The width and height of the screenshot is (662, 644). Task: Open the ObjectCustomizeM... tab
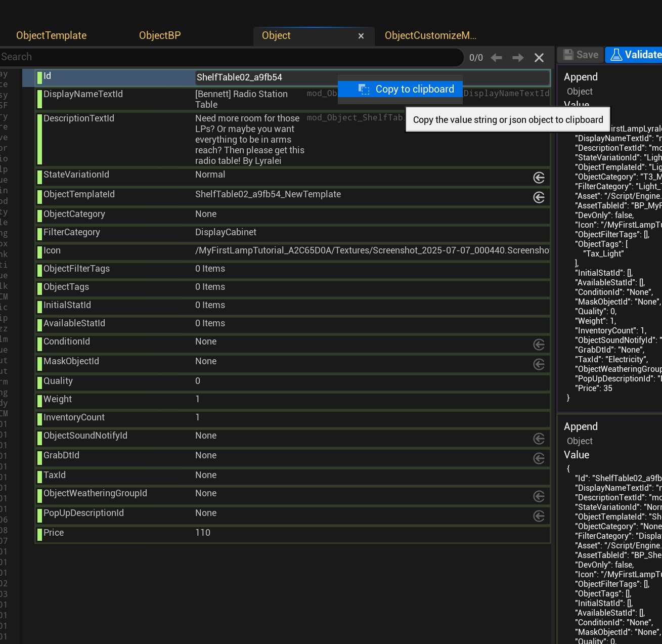click(430, 35)
